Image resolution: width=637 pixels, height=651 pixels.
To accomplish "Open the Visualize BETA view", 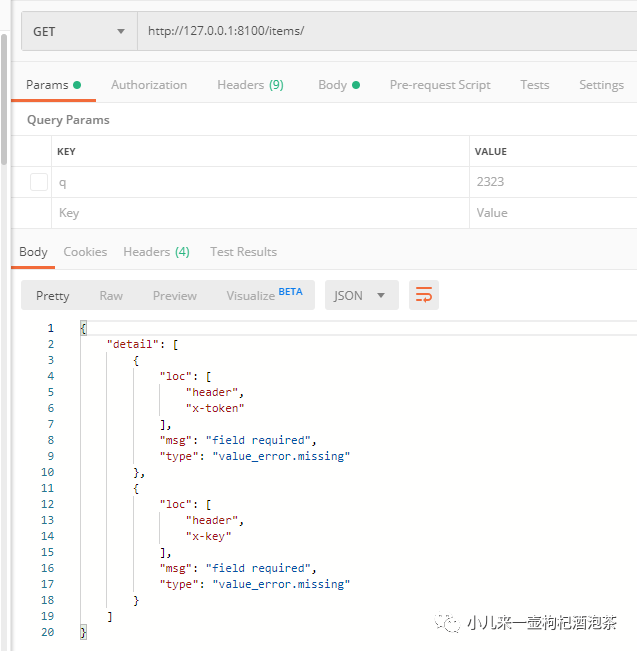I will pos(264,295).
